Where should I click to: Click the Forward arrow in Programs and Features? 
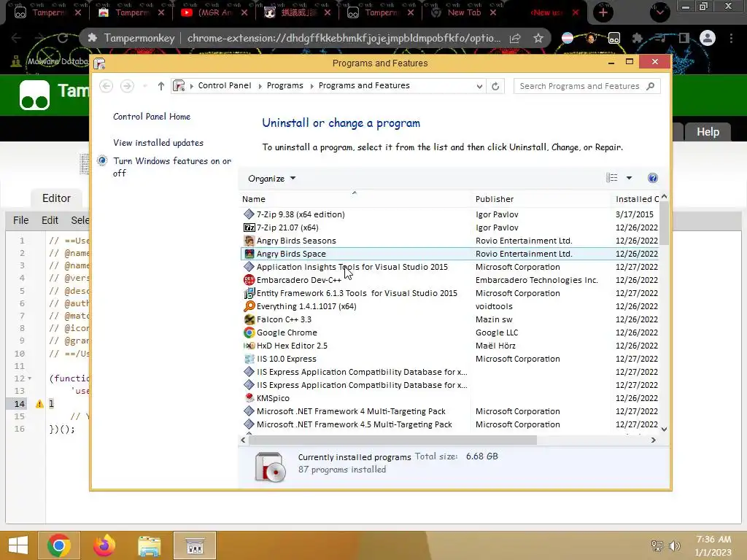pyautogui.click(x=127, y=86)
